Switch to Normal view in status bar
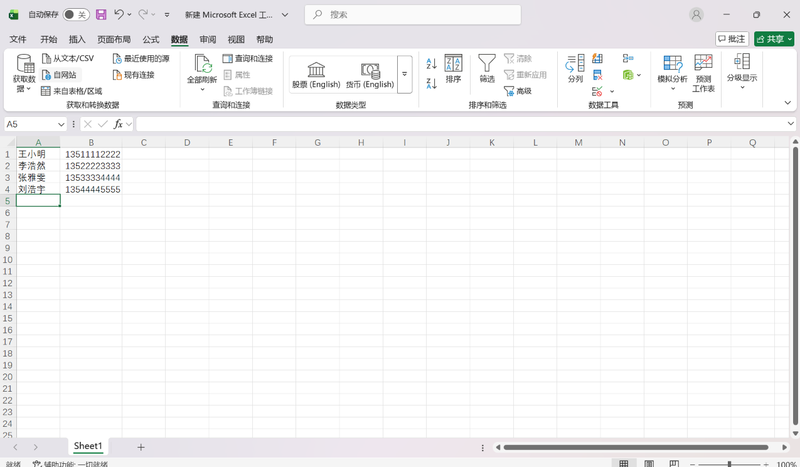Image resolution: width=800 pixels, height=467 pixels. [x=623, y=463]
